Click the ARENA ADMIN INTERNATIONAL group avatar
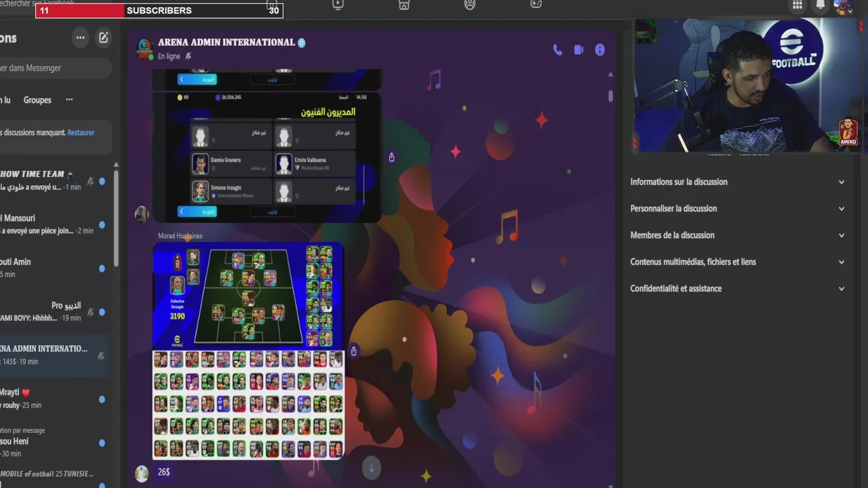 coord(145,49)
